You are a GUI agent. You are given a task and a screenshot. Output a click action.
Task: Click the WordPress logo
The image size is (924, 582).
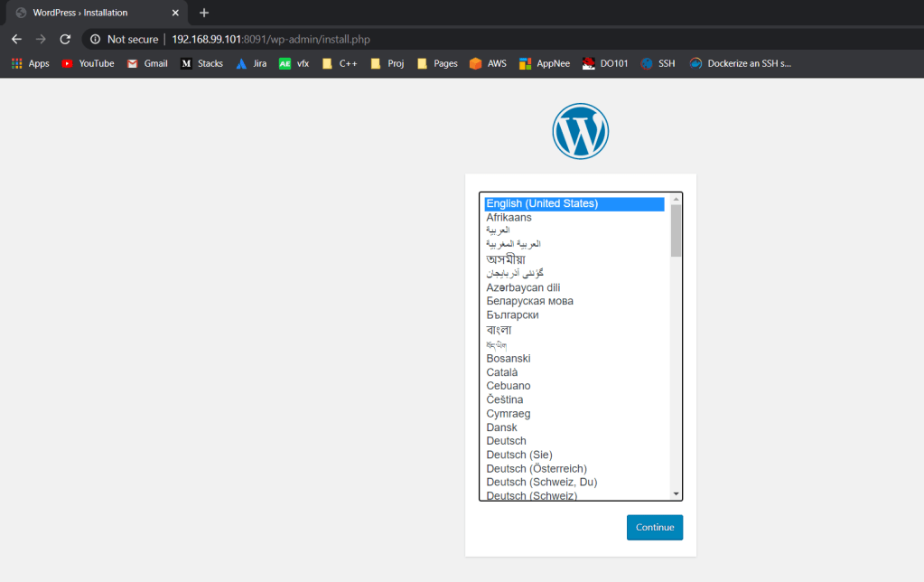(580, 132)
